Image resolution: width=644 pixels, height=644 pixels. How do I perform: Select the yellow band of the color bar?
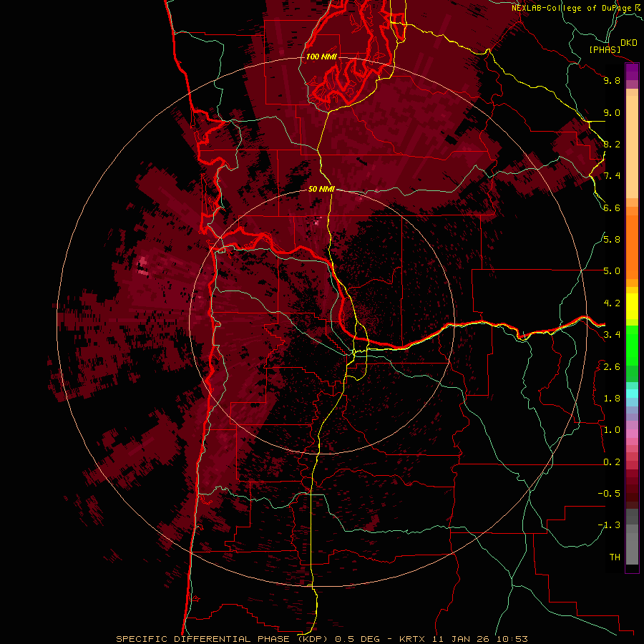(x=632, y=306)
